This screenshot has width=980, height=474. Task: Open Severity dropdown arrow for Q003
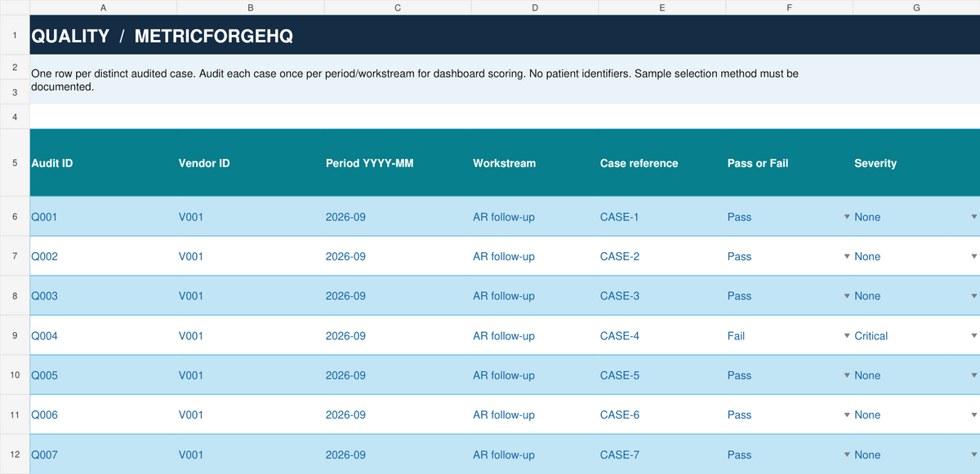973,296
